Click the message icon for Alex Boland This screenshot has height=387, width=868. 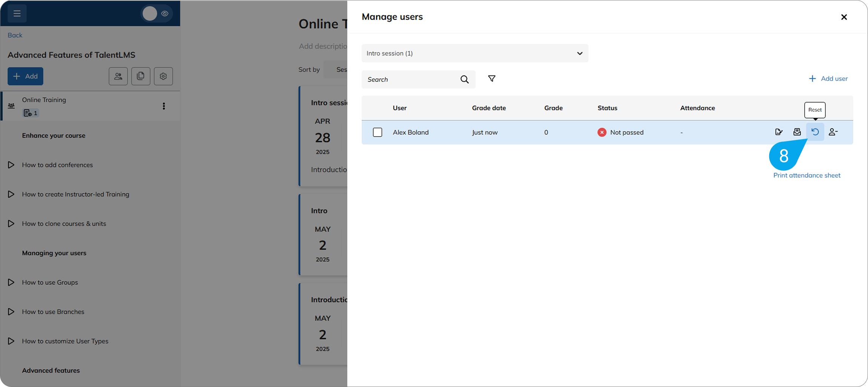pos(797,132)
